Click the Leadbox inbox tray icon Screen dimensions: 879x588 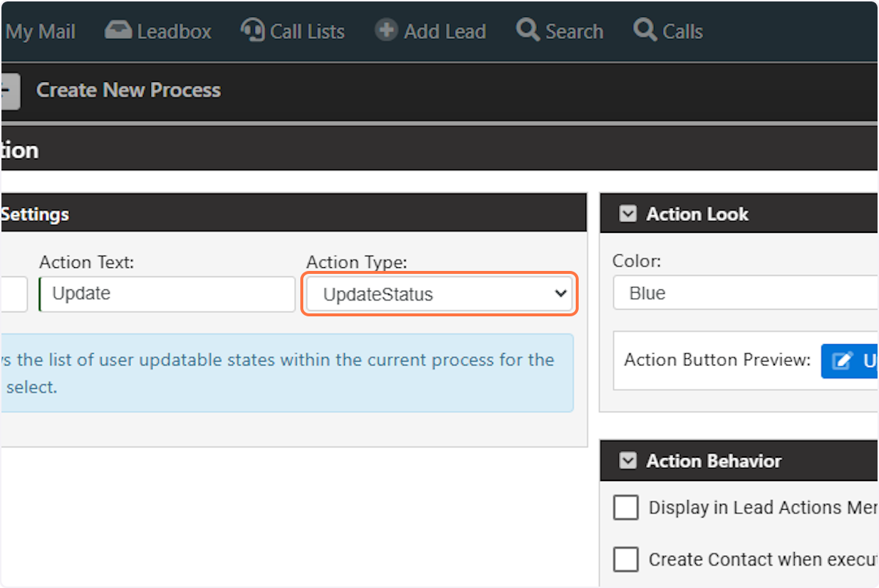(x=118, y=31)
